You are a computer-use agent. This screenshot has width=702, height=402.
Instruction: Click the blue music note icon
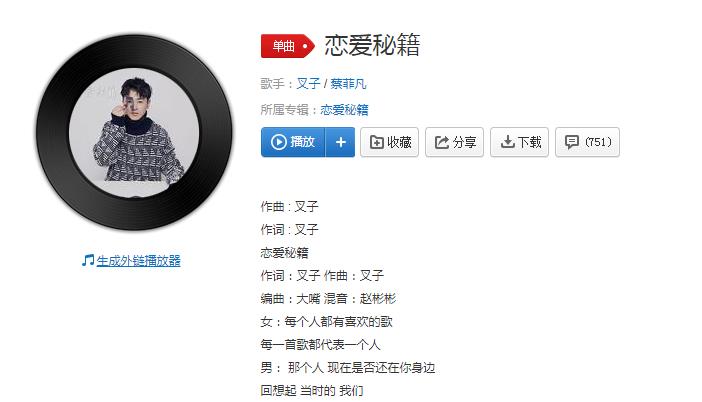[x=88, y=260]
